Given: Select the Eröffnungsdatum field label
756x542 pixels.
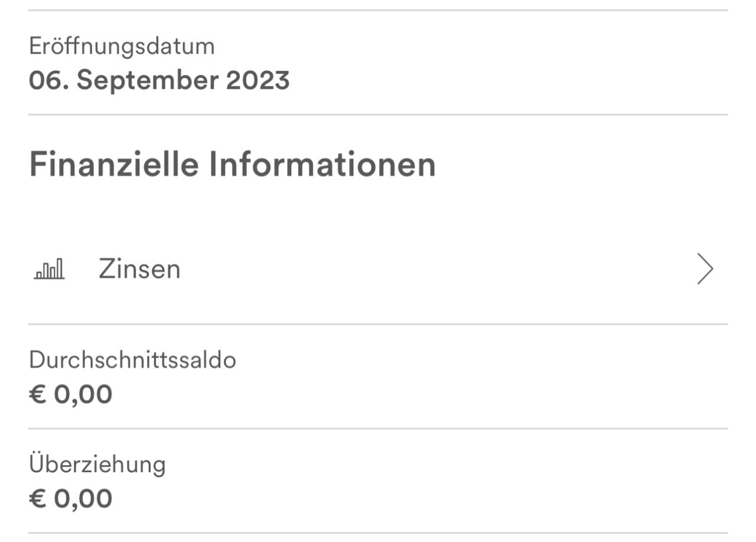Looking at the screenshot, I should click(122, 47).
